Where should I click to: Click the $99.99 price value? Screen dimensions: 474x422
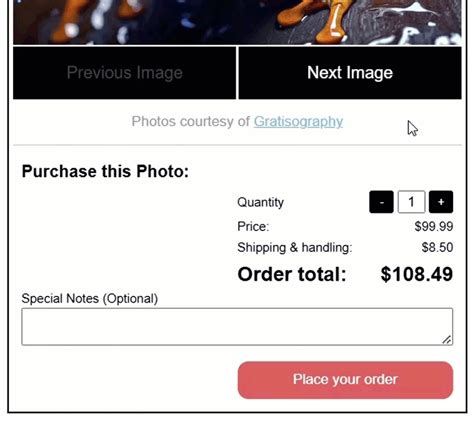[x=434, y=227]
